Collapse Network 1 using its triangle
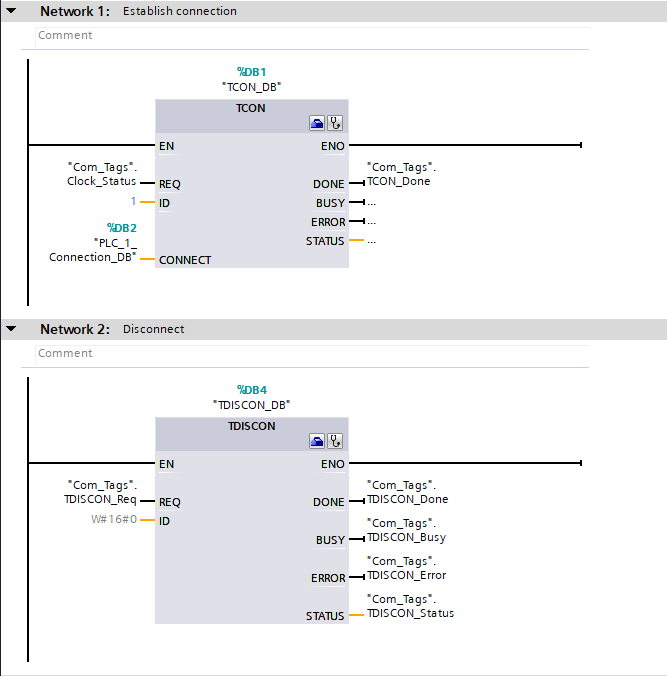Image resolution: width=667 pixels, height=676 pixels. click(x=11, y=11)
